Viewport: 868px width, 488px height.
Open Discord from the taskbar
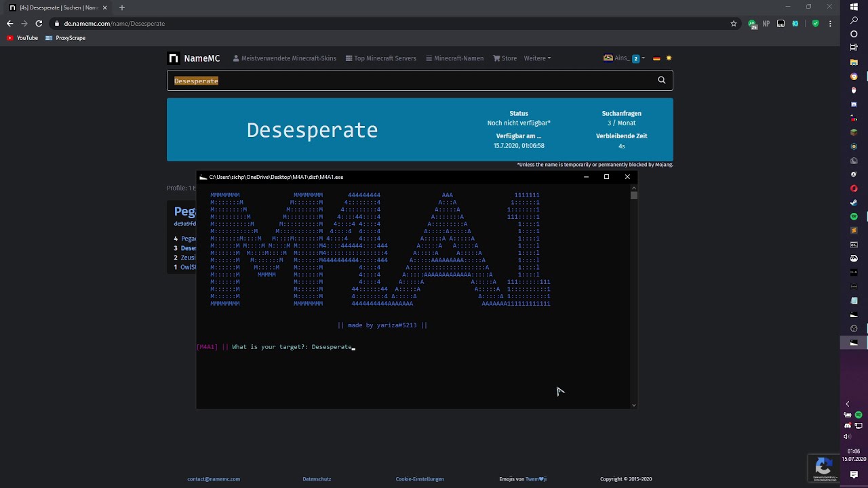click(x=854, y=104)
